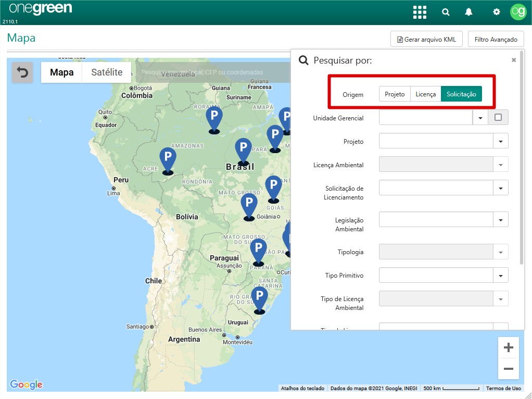Open the settings gear
532x399 pixels.
click(x=497, y=12)
